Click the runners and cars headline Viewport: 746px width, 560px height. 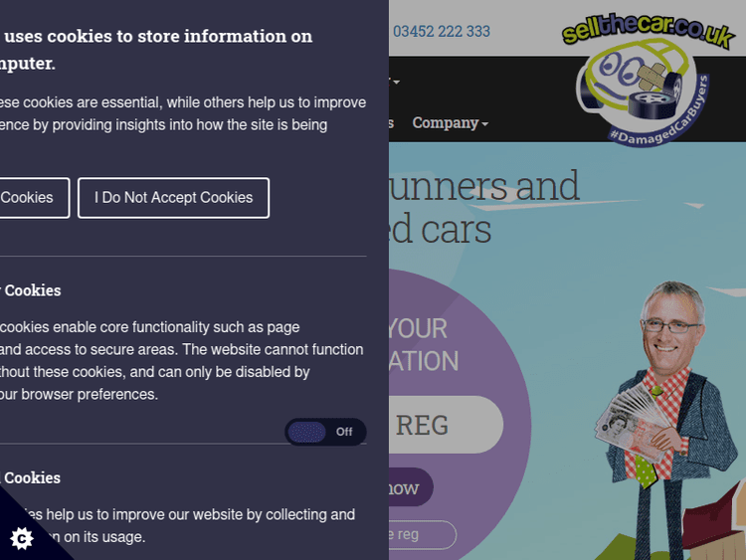pos(484,208)
